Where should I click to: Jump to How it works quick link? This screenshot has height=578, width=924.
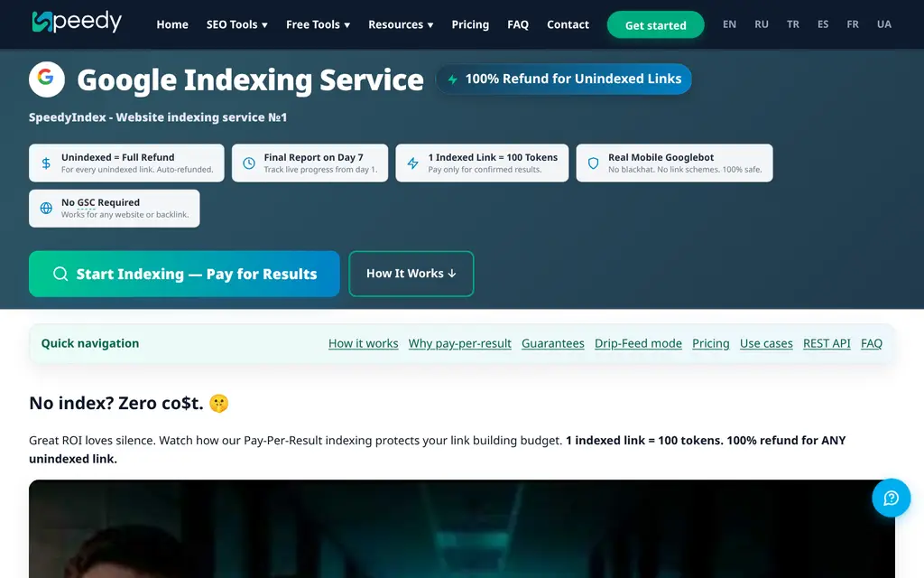coord(363,343)
